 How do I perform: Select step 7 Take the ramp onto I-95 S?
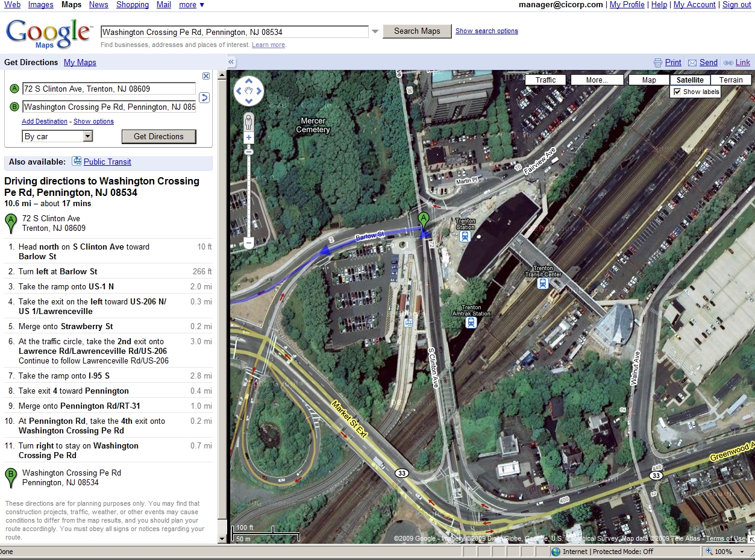[108, 376]
